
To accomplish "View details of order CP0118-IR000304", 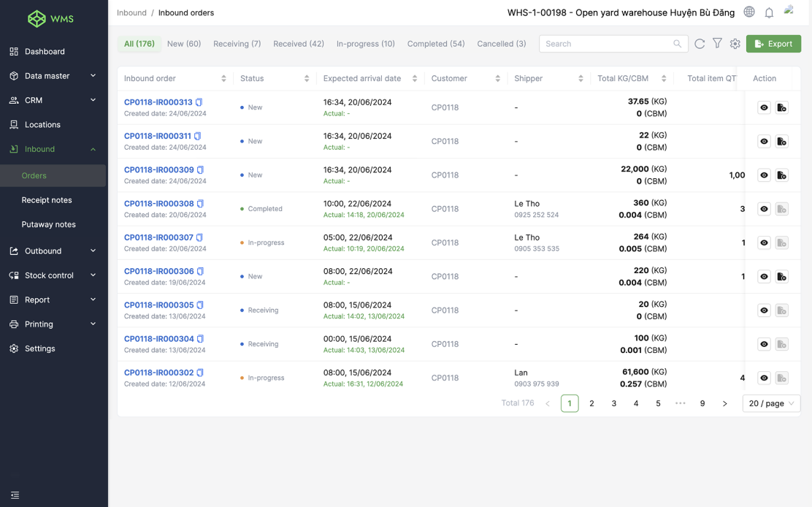I will (764, 344).
